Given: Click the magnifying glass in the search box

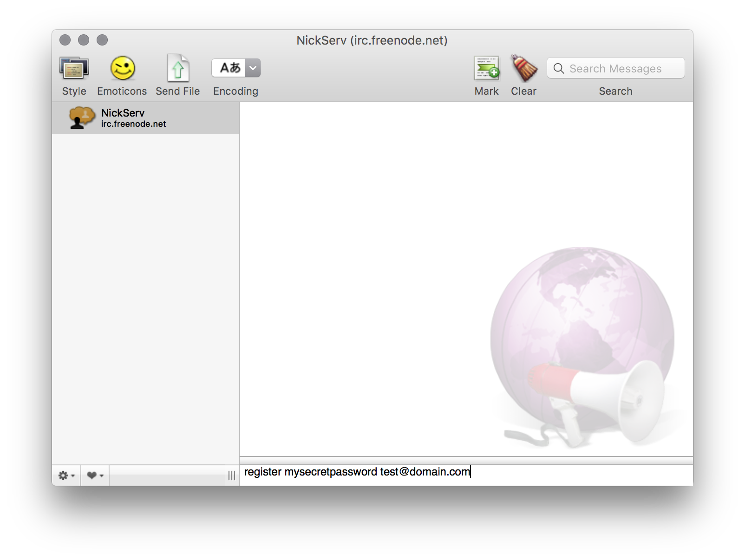Looking at the screenshot, I should click(559, 69).
